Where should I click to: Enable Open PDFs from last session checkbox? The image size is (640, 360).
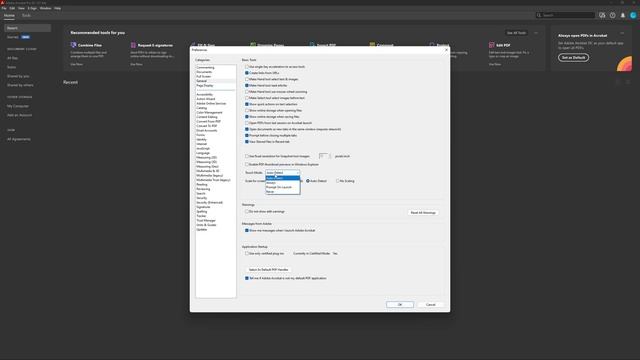[x=247, y=123]
